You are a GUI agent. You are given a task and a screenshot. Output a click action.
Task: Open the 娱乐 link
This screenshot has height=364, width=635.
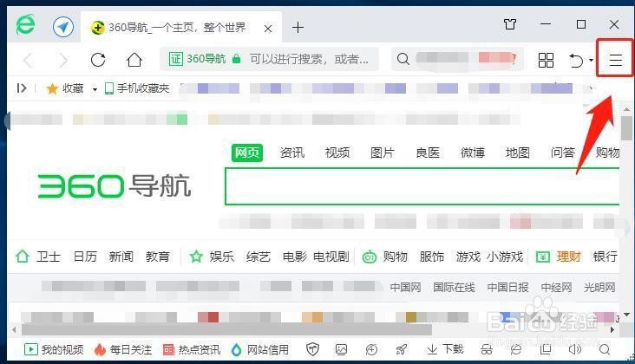pos(221,257)
